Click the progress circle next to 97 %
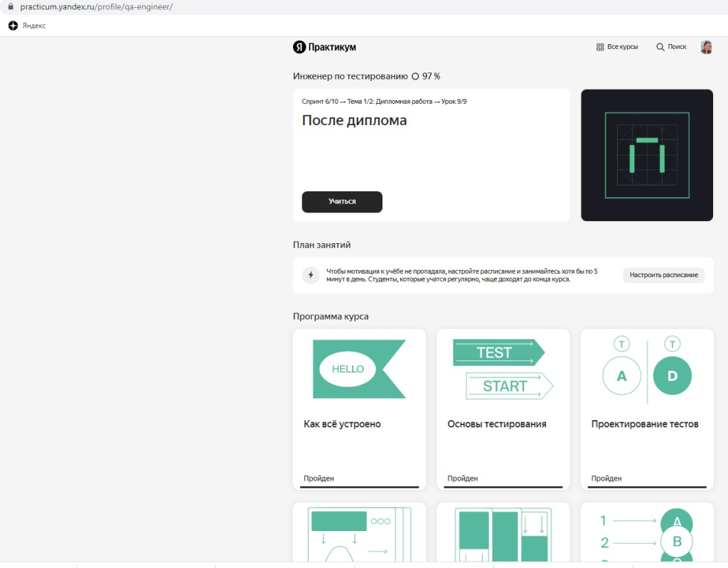728x568 pixels. pyautogui.click(x=415, y=76)
